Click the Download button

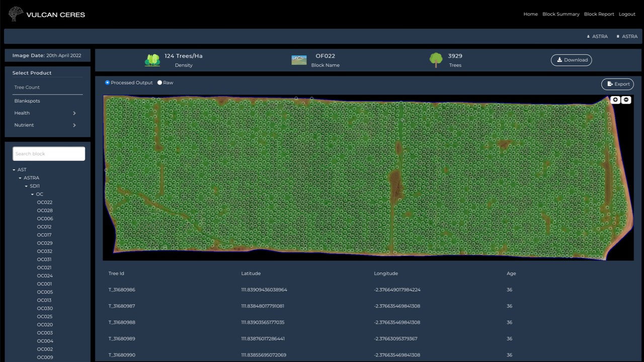(572, 60)
